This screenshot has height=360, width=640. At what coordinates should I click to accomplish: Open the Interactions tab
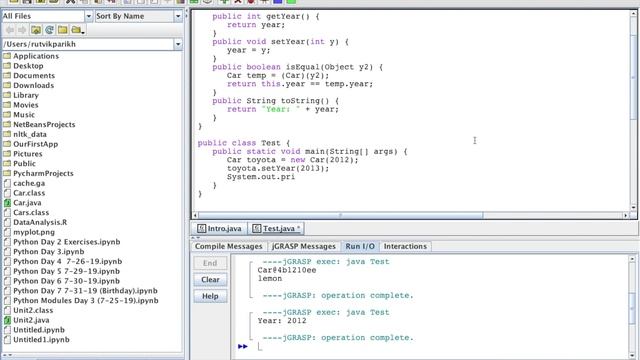point(405,247)
